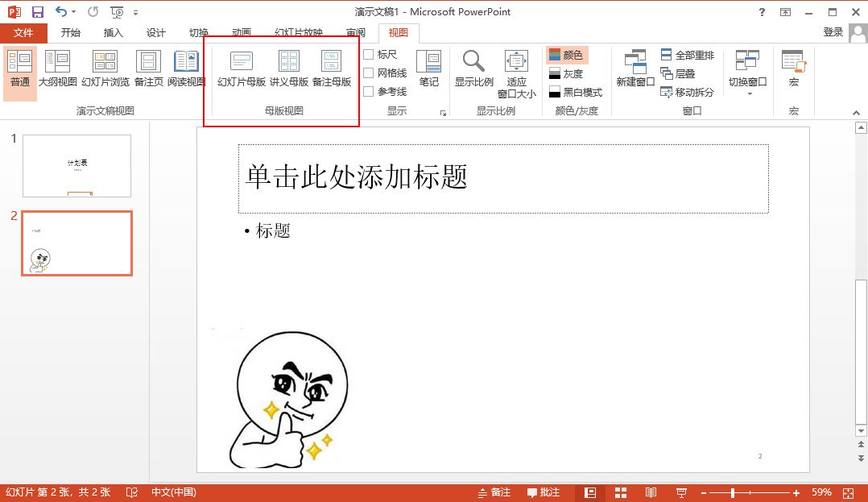
Task: Open the Customize Quick Access Toolbar dropdown
Action: pos(135,13)
